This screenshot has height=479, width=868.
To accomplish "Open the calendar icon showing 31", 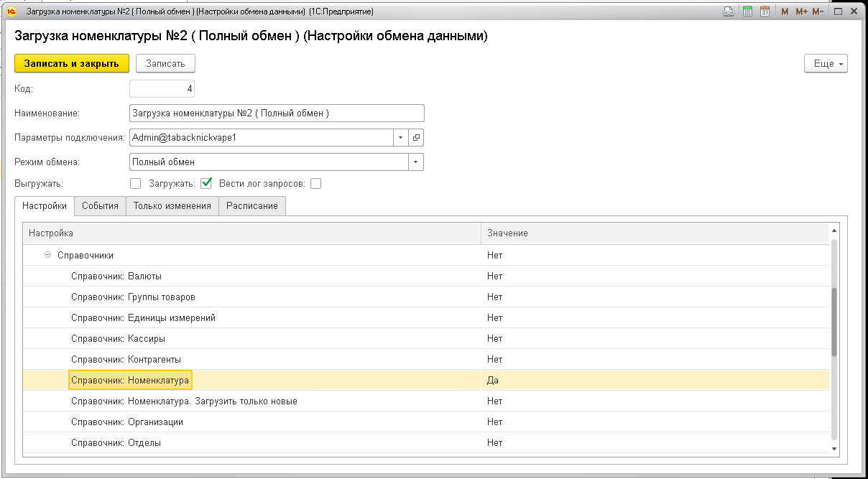I will 765,11.
